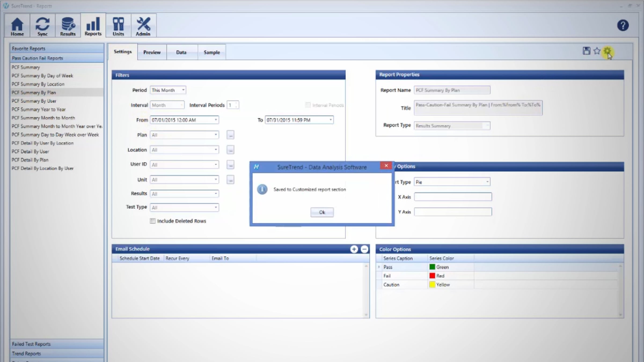Switch to the Data tab
This screenshot has width=644, height=362.
181,52
